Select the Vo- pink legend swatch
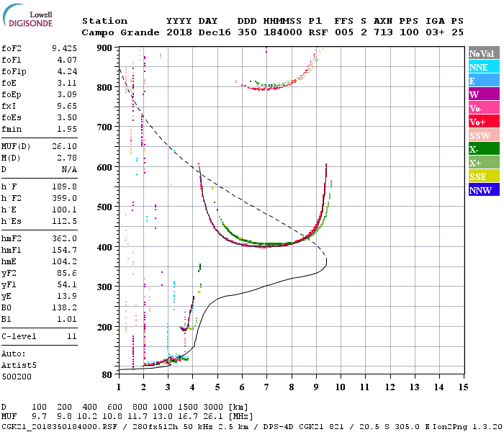Viewport: 504px width, 432px height. pyautogui.click(x=484, y=108)
